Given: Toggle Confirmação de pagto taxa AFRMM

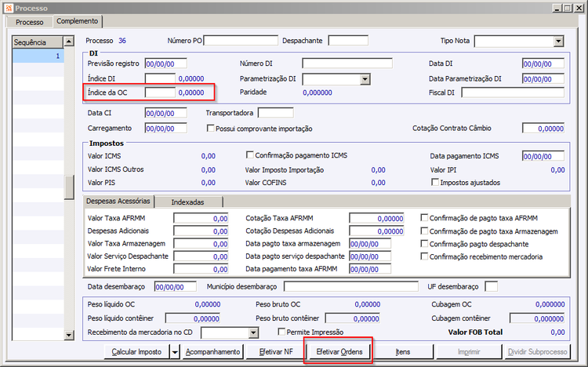Looking at the screenshot, I should [x=424, y=218].
